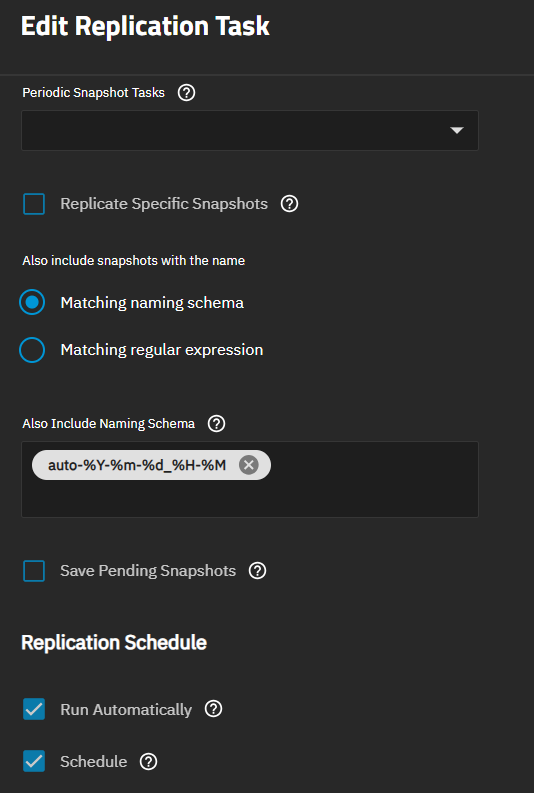Screen dimensions: 534x793
Task: Open help for Periodic Snapshot Tasks
Action: coord(187,93)
